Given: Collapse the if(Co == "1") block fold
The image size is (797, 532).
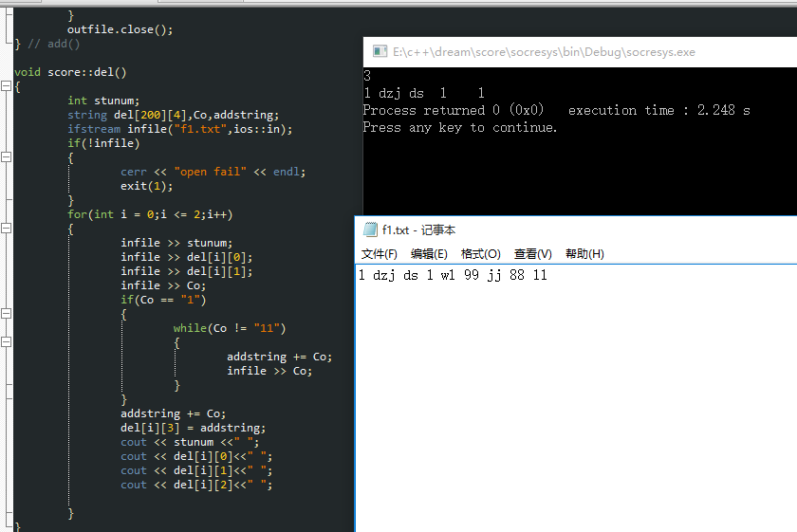Looking at the screenshot, I should (6, 314).
